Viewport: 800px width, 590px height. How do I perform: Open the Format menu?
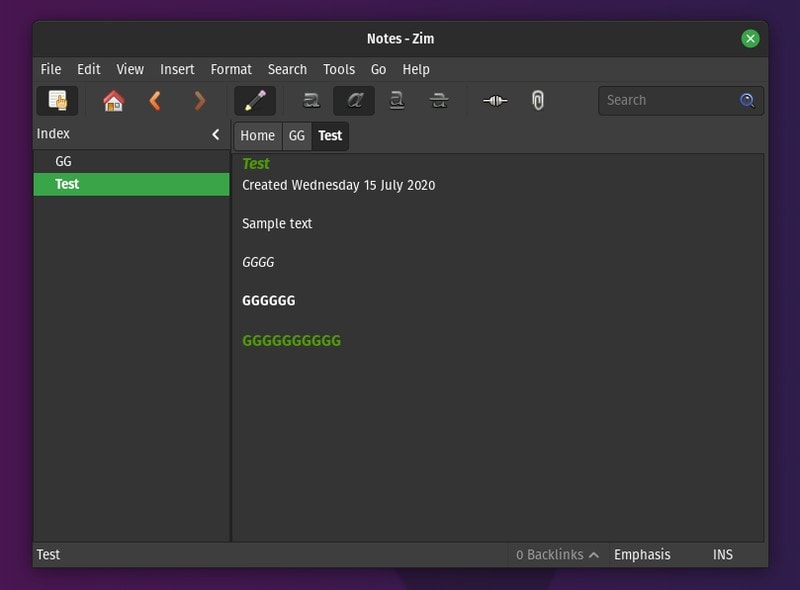(231, 69)
